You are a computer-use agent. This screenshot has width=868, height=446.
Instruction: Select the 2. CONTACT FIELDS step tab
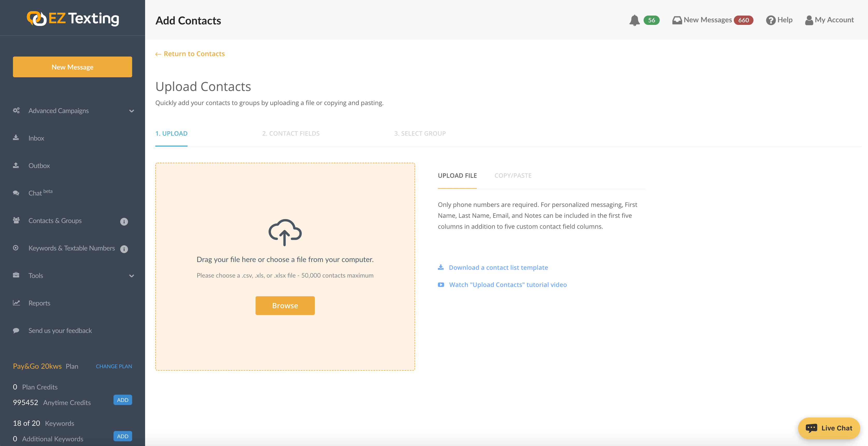click(291, 134)
